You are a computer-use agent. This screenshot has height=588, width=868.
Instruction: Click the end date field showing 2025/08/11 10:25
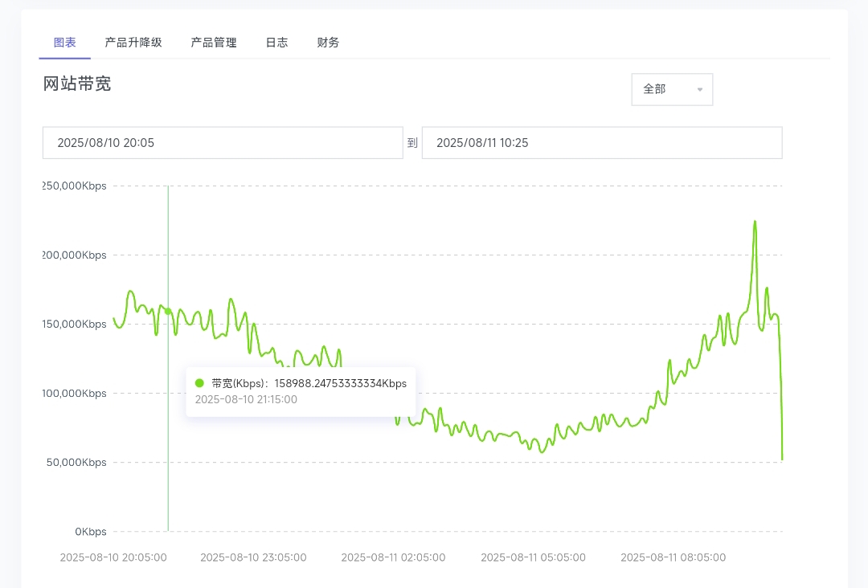pyautogui.click(x=602, y=142)
